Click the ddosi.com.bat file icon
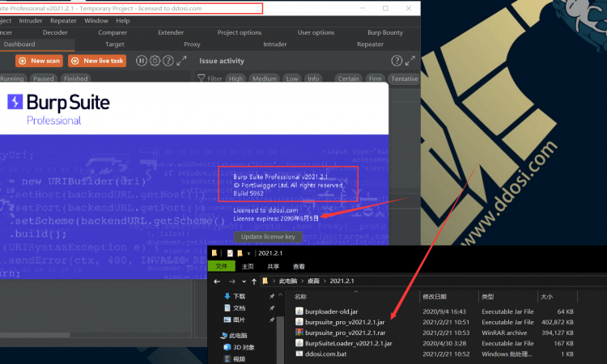The width and height of the screenshot is (607, 364). click(x=299, y=353)
